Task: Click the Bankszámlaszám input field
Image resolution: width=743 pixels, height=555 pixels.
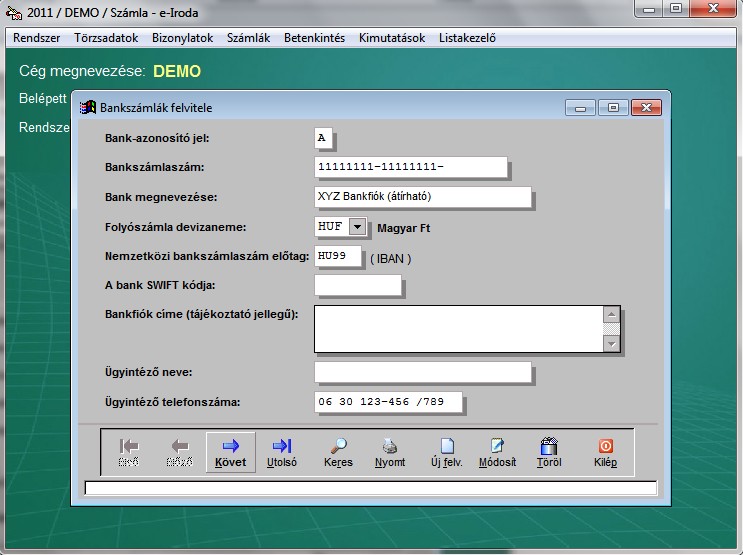Action: click(x=410, y=167)
